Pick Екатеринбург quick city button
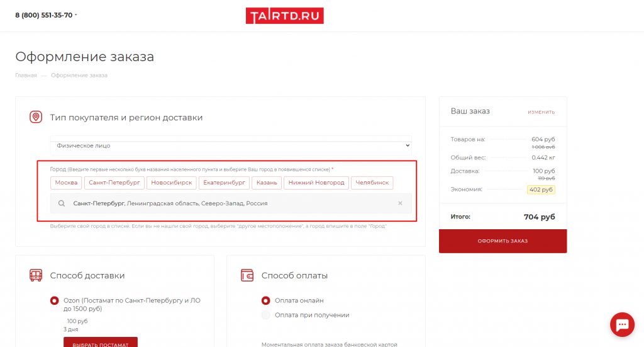The width and height of the screenshot is (644, 347). [225, 183]
